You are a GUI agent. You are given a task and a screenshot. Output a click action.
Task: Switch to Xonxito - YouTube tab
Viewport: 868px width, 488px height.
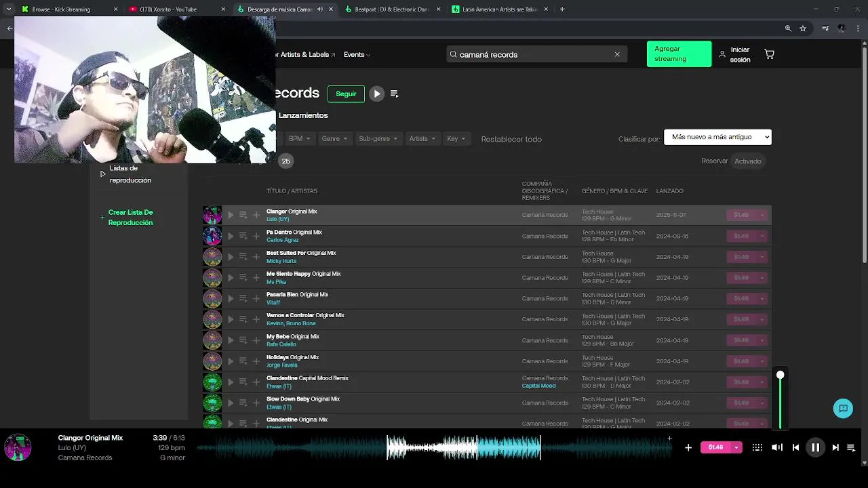coord(176,9)
